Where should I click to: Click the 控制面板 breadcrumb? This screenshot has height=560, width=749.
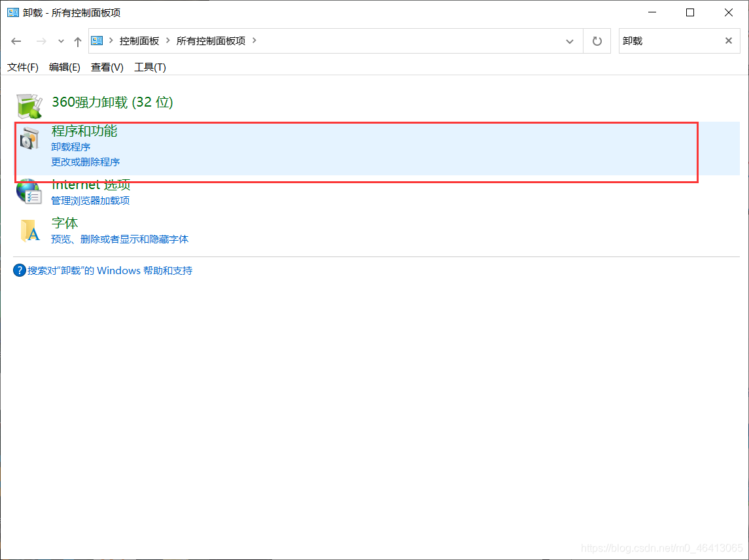(139, 41)
